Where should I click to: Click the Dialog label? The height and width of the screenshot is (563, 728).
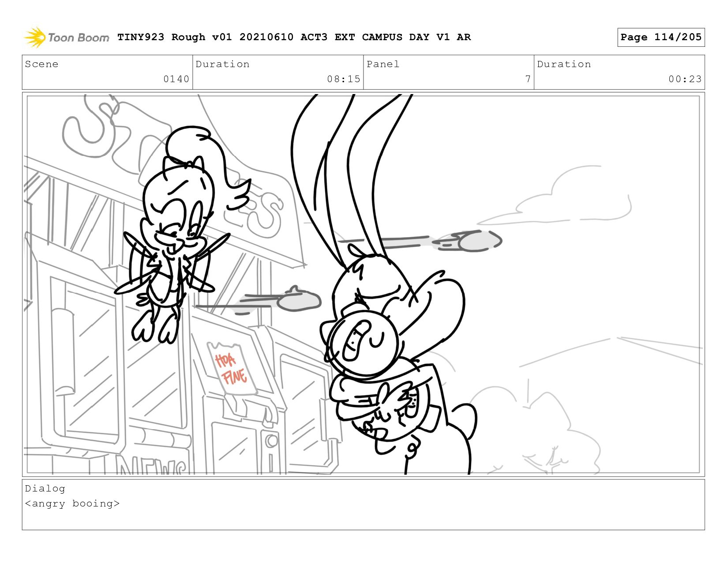click(x=45, y=488)
